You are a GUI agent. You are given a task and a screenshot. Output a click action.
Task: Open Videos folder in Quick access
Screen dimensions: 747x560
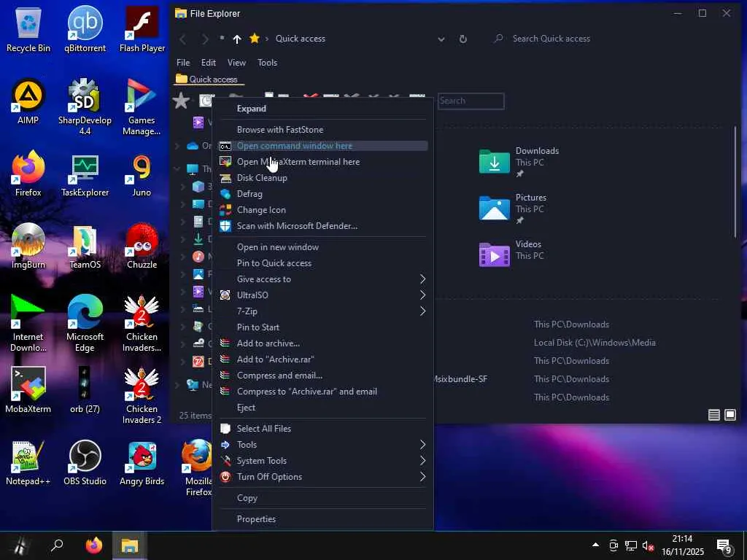[x=511, y=254]
